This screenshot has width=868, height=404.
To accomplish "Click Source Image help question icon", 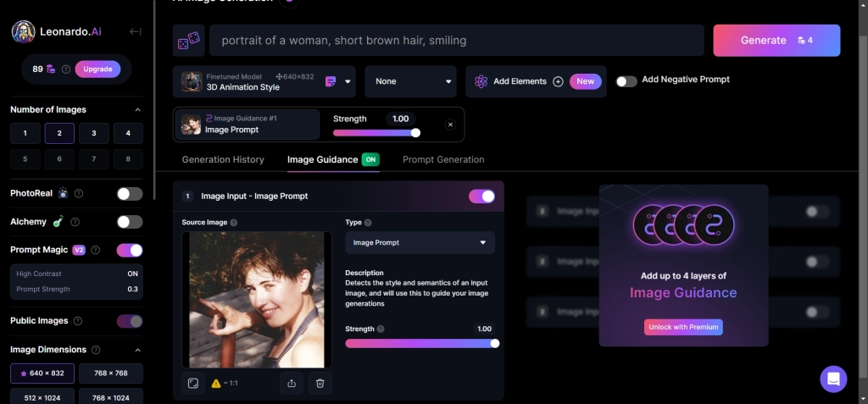I will point(234,223).
